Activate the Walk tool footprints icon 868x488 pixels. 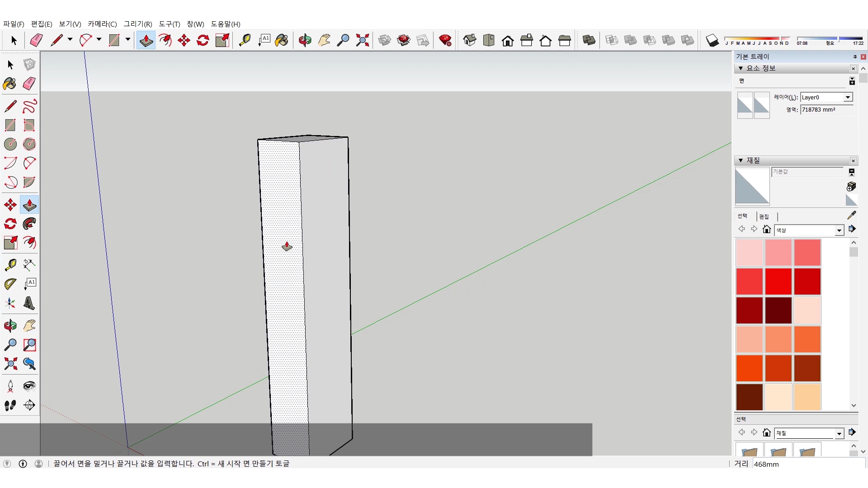coord(10,405)
